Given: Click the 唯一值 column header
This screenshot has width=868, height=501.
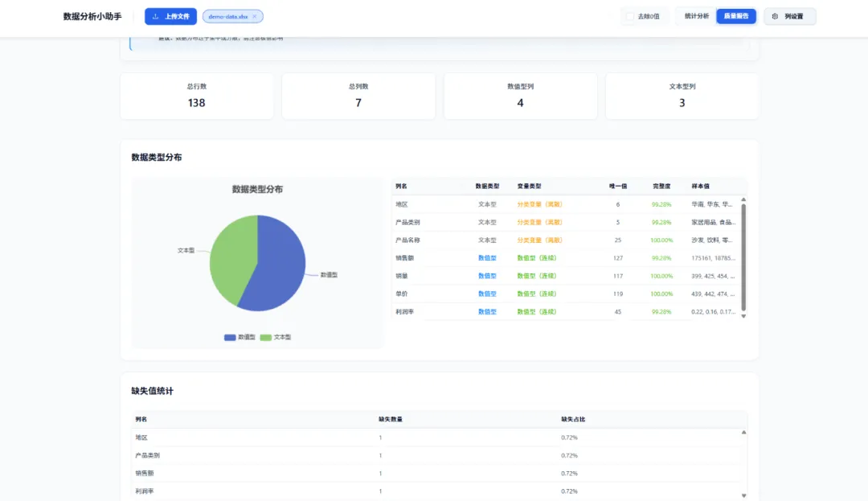Looking at the screenshot, I should pos(618,186).
